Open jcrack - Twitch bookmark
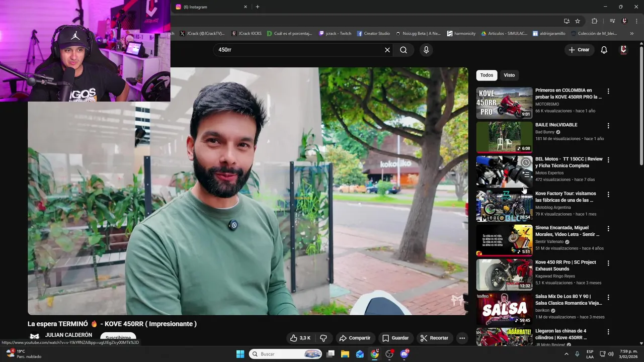Image resolution: width=644 pixels, height=362 pixels. point(335,34)
